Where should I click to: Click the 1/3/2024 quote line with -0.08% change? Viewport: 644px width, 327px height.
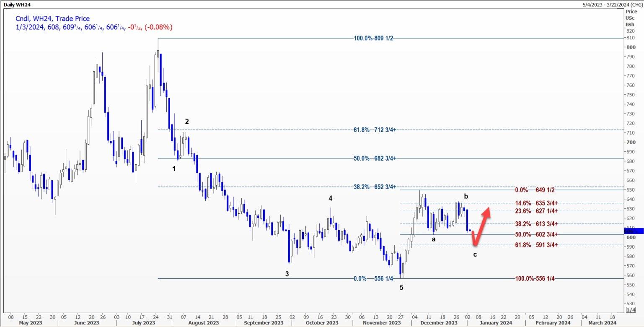pyautogui.click(x=93, y=27)
